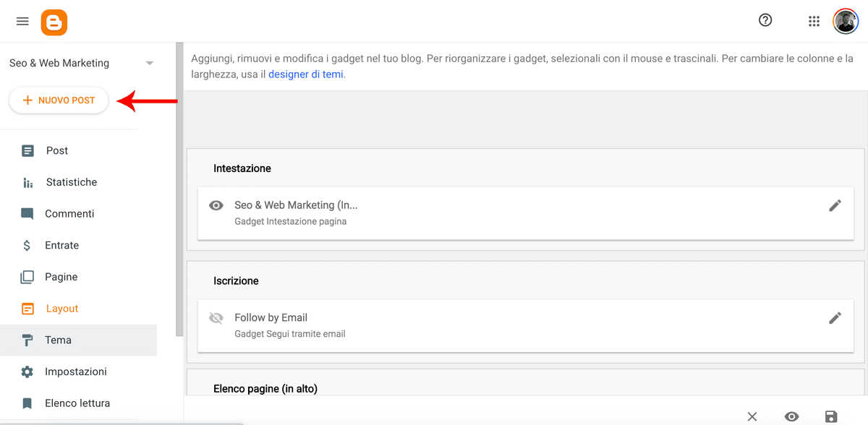Open the hamburger main menu
This screenshot has width=868, height=425.
(22, 22)
